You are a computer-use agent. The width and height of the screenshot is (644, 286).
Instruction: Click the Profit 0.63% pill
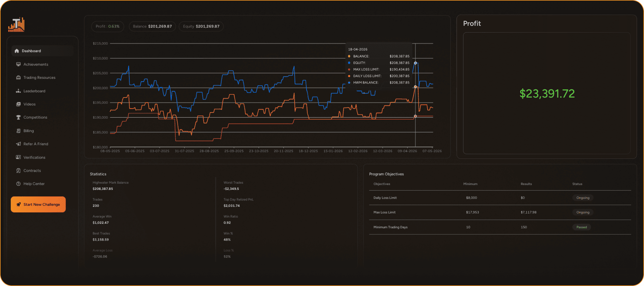(x=107, y=26)
